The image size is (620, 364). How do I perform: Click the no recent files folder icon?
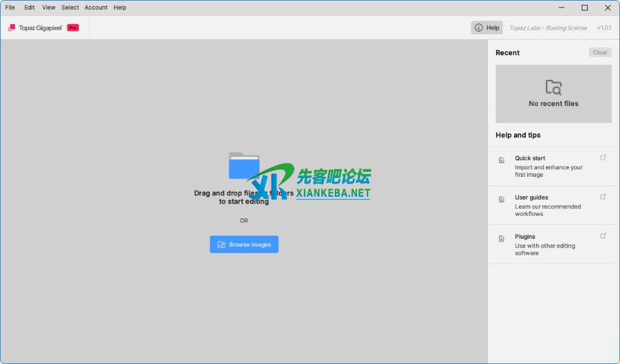[553, 87]
